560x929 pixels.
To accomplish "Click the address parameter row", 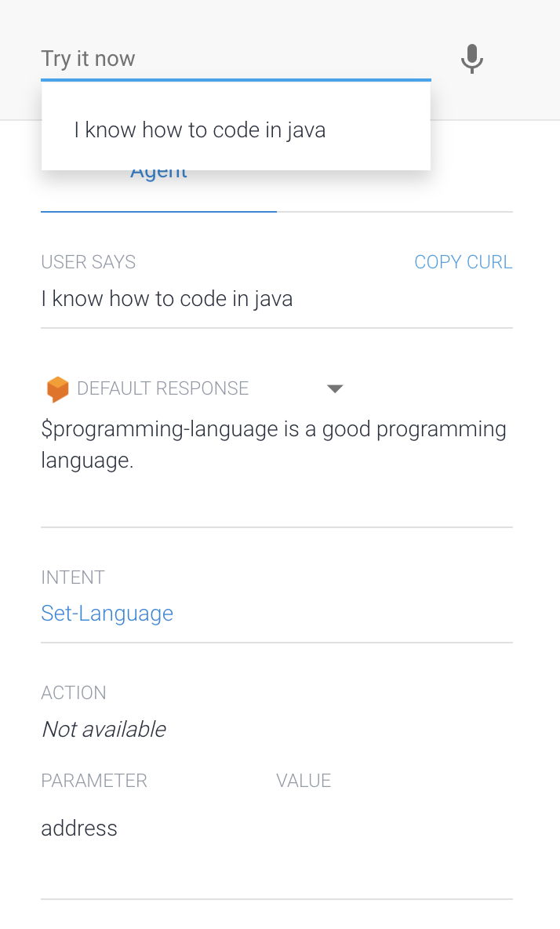I will pyautogui.click(x=78, y=828).
